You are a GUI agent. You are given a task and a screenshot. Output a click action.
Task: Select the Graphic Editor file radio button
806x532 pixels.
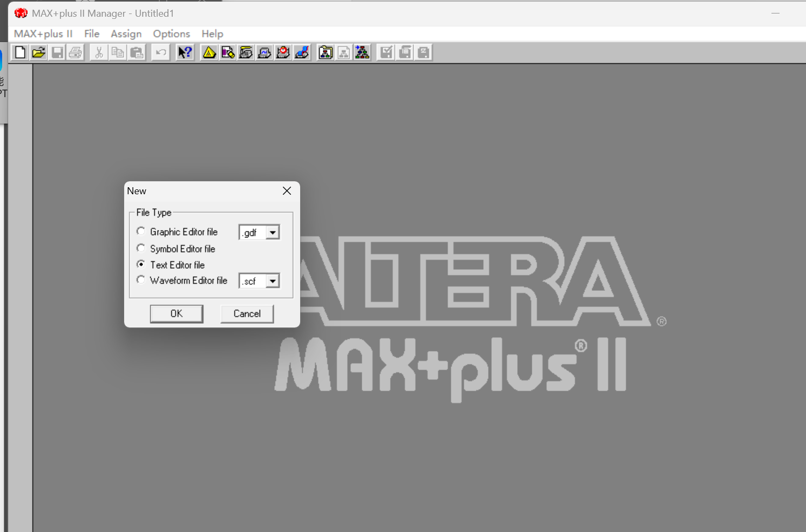(141, 231)
